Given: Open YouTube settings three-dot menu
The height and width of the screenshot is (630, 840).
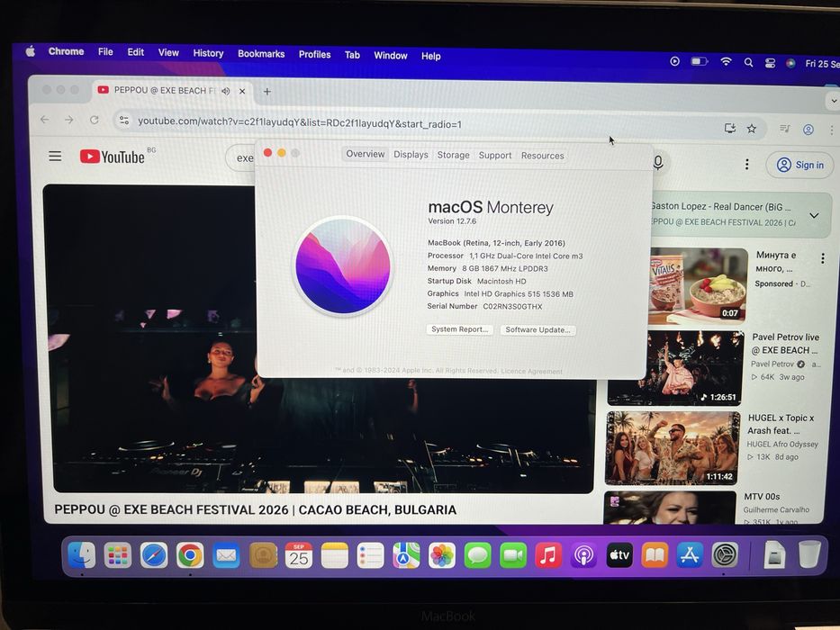Looking at the screenshot, I should [746, 165].
